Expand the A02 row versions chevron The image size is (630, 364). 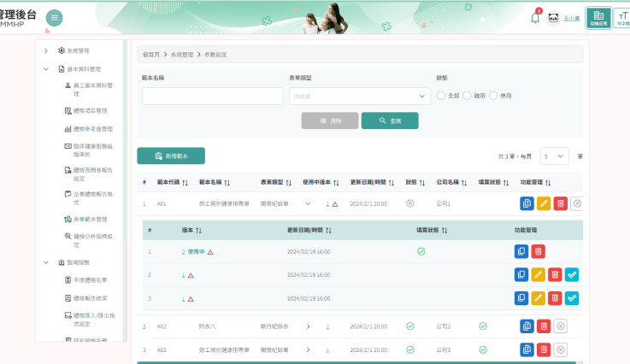[309, 326]
